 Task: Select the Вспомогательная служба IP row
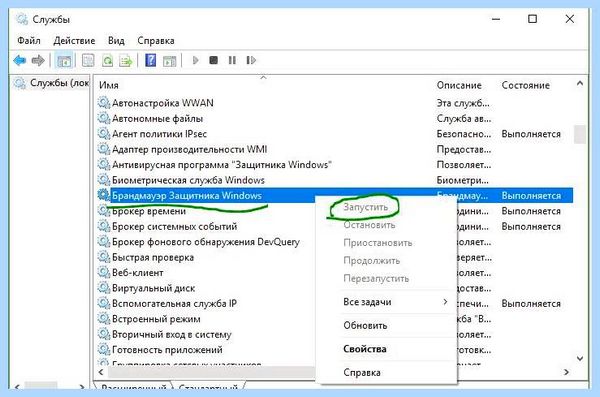coord(174,304)
